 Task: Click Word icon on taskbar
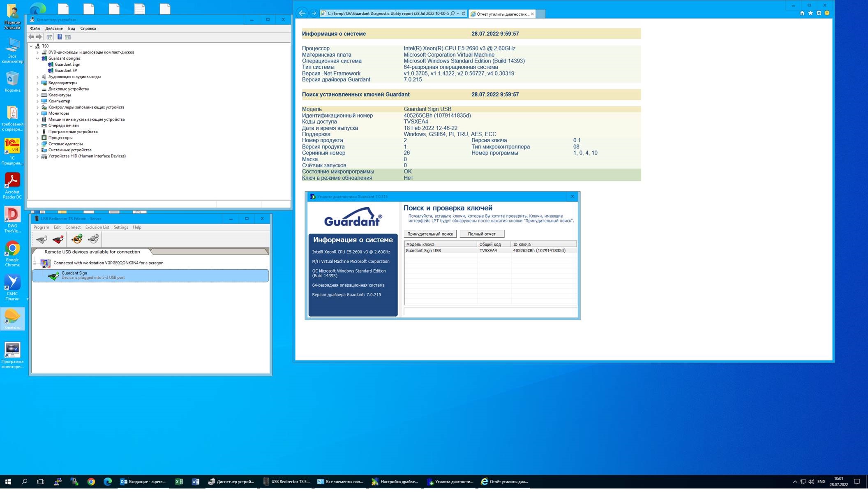(x=195, y=481)
